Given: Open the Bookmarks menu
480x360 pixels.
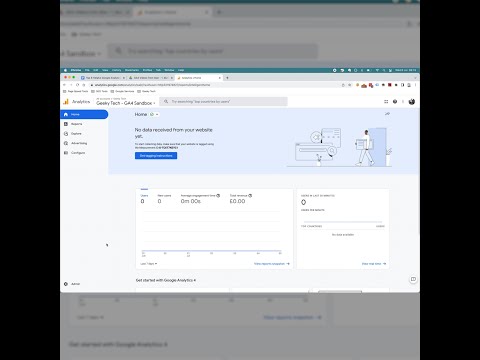Looking at the screenshot, I should (132, 70).
